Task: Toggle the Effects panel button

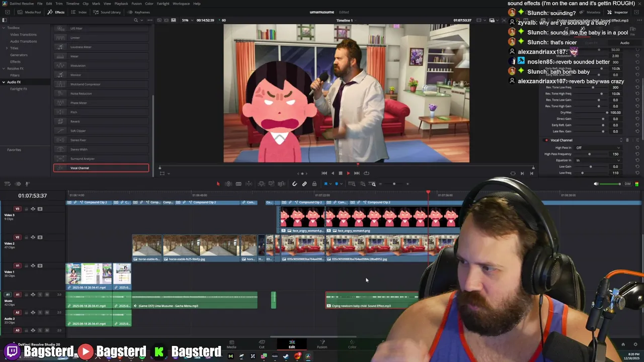Action: (x=56, y=12)
